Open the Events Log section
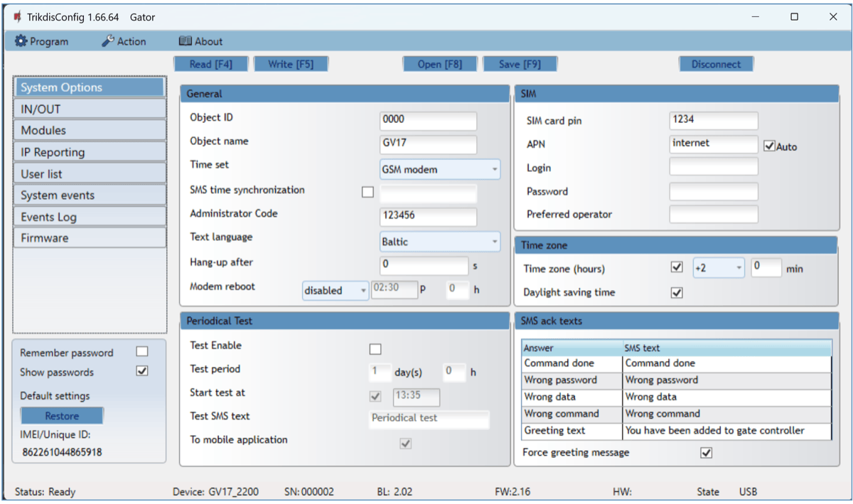This screenshot has height=504, width=853. click(x=90, y=217)
